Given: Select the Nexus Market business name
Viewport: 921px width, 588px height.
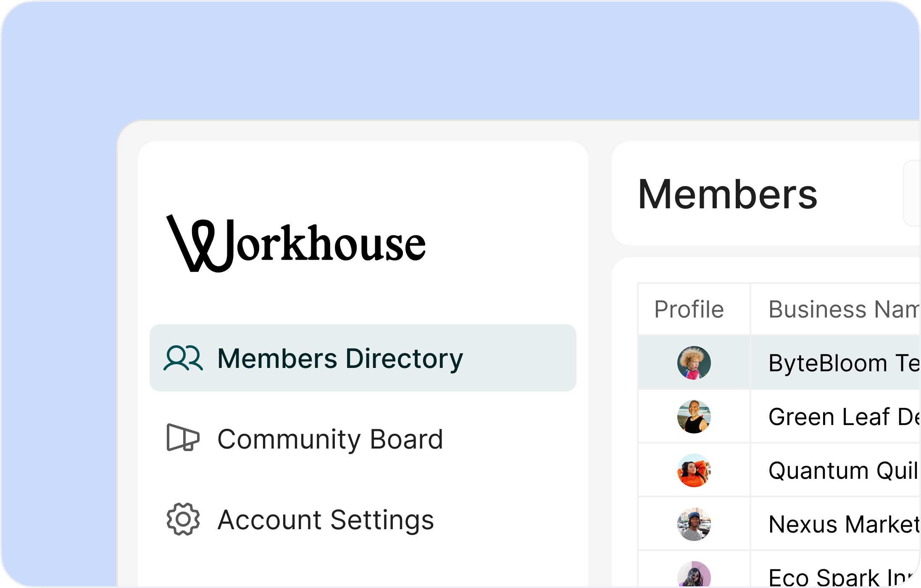Looking at the screenshot, I should click(844, 525).
